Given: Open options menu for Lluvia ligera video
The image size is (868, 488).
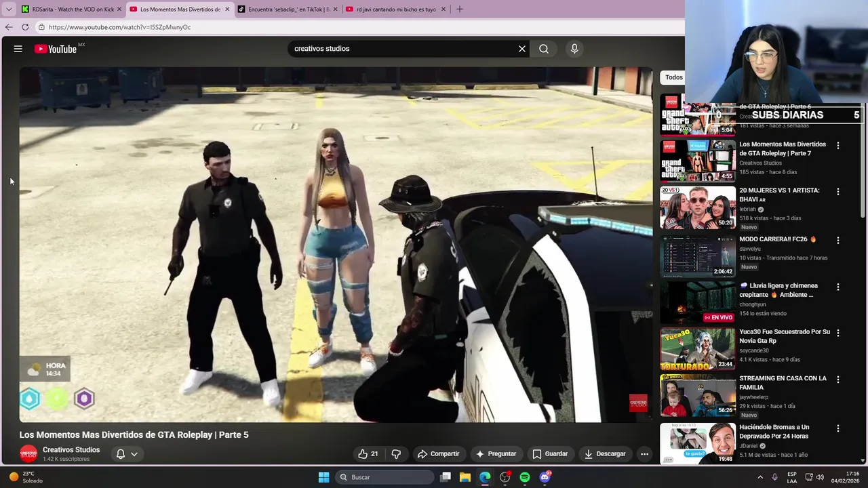Looking at the screenshot, I should (x=838, y=287).
